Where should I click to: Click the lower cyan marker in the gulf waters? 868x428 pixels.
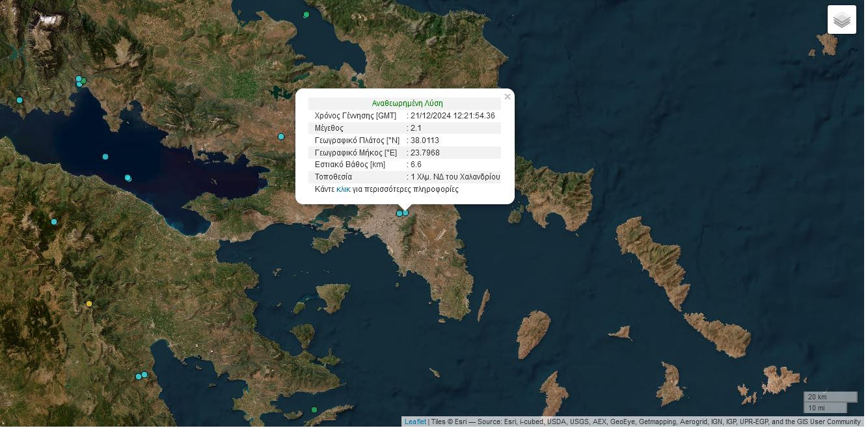128,178
